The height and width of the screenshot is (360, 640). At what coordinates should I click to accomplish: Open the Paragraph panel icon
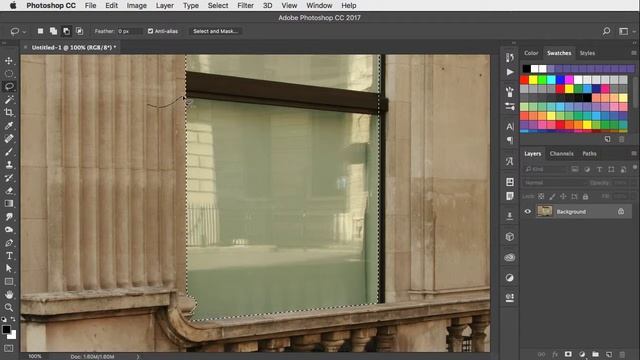click(x=510, y=140)
